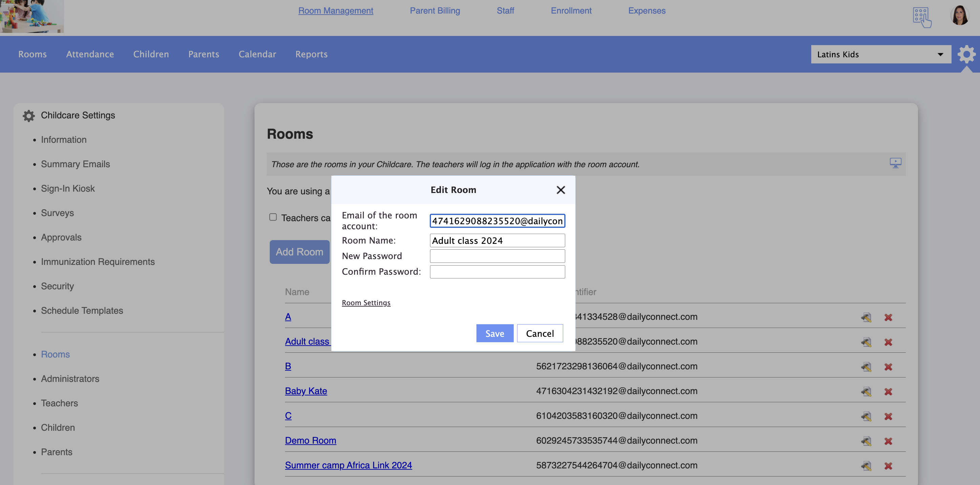Viewport: 980px width, 485px height.
Task: Click the New Password field
Action: (x=497, y=256)
